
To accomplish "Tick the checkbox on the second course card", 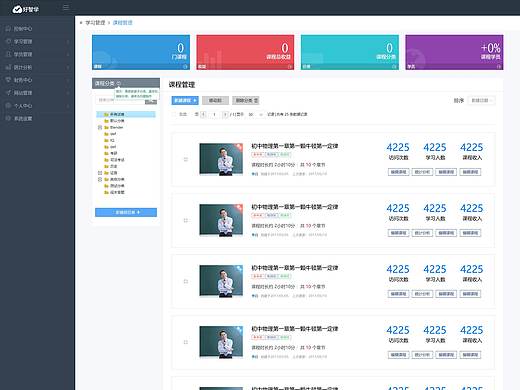I will [186, 220].
